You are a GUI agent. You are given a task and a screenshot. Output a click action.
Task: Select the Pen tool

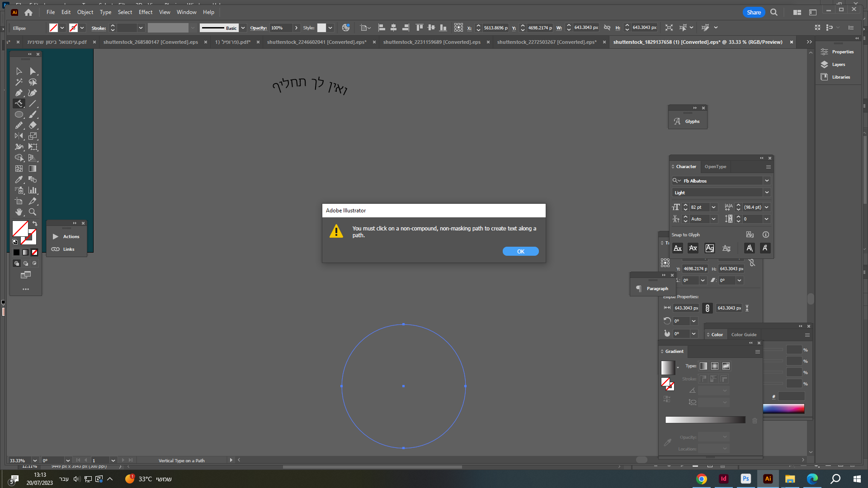19,93
